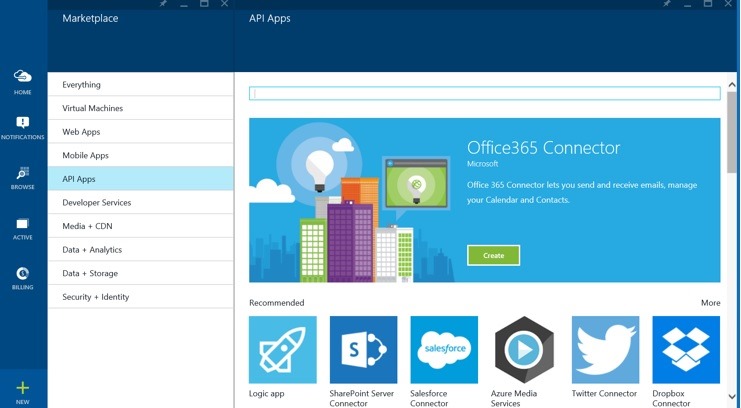Click the vertical scrollbar thumb
The width and height of the screenshot is (741, 408).
coord(732,132)
